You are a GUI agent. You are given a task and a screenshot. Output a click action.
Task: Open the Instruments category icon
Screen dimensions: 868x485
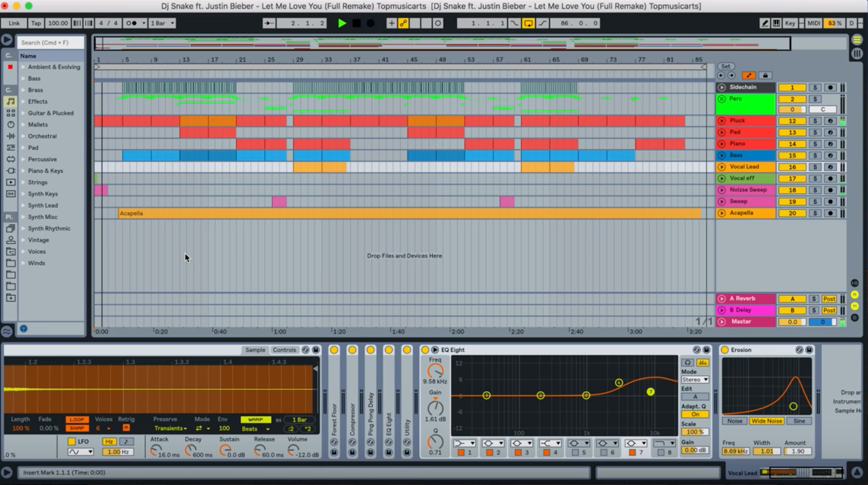[10, 125]
